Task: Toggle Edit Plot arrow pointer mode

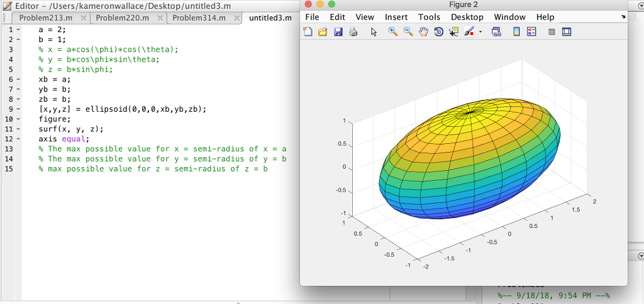Action: point(374,31)
